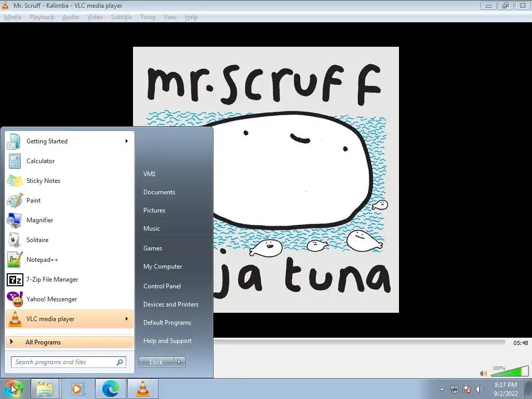Expand All Programs list
The height and width of the screenshot is (399, 532).
pyautogui.click(x=70, y=342)
